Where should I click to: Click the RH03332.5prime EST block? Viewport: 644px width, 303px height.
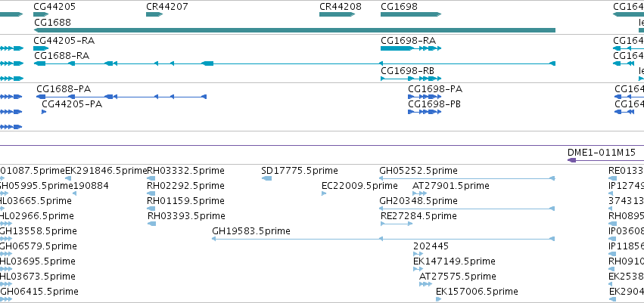(151, 178)
